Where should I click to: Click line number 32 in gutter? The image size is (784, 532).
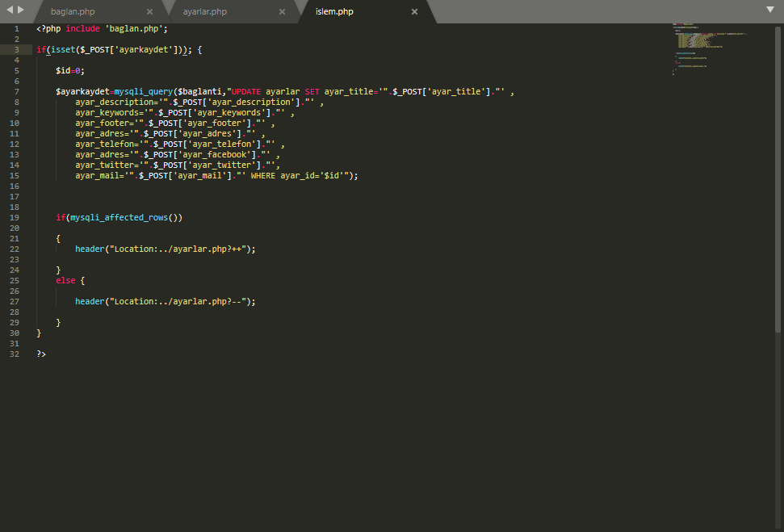[14, 354]
